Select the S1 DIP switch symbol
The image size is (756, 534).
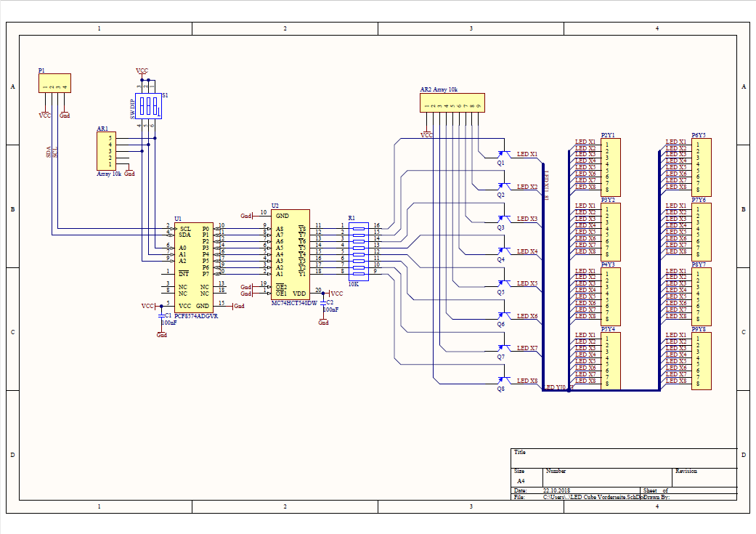(148, 105)
